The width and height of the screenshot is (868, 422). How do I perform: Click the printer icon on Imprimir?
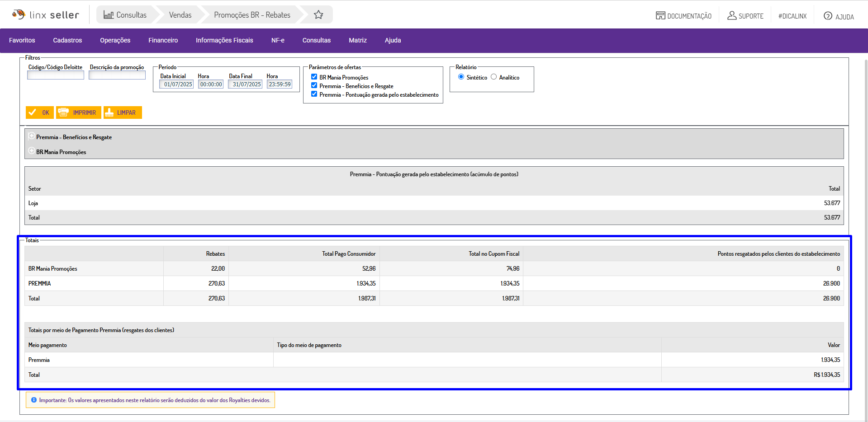tap(63, 113)
